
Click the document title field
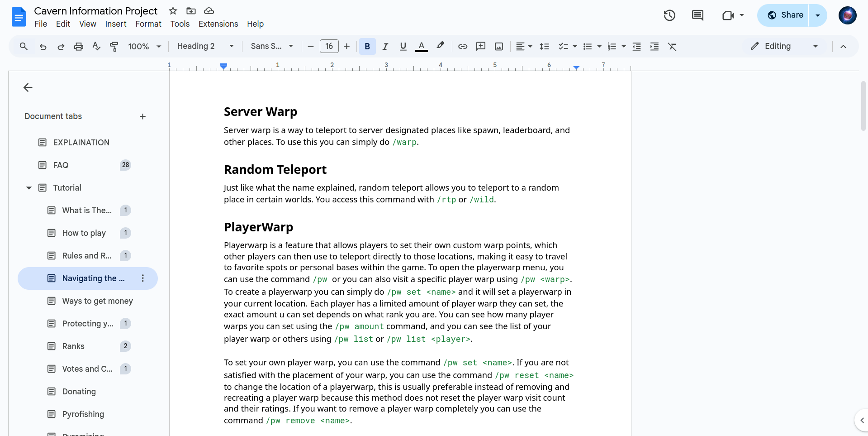pos(96,11)
